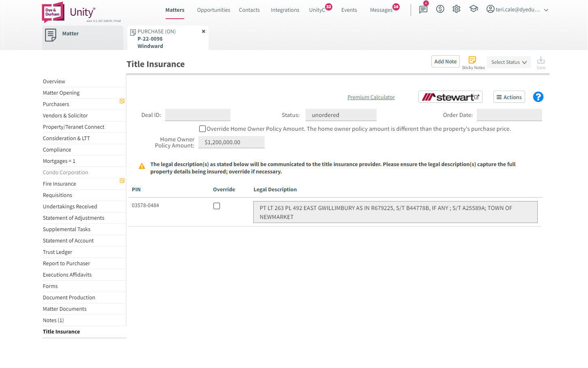
Task: Toggle the sticky note flag beside Purchasers
Action: pos(122,101)
